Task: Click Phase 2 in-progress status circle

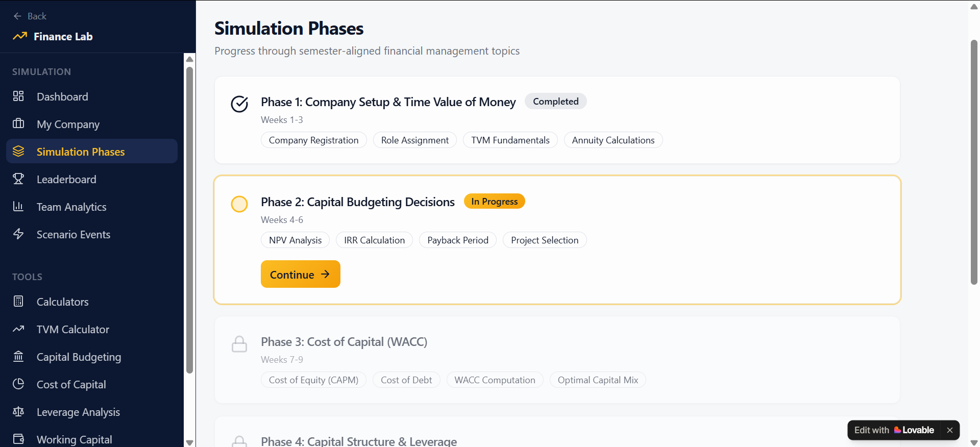Action: pyautogui.click(x=239, y=204)
